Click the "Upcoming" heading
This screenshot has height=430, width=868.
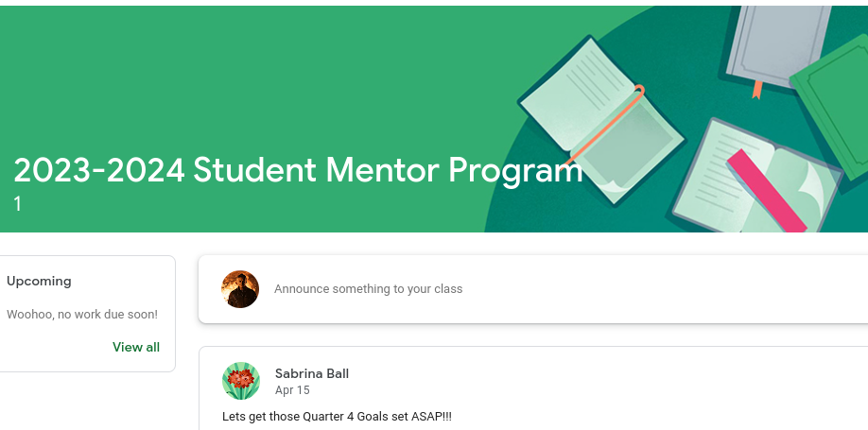[x=39, y=281]
